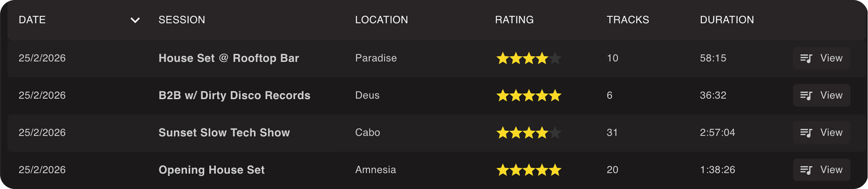The width and height of the screenshot is (868, 189).
Task: Sort by LOCATION column header
Action: 381,20
